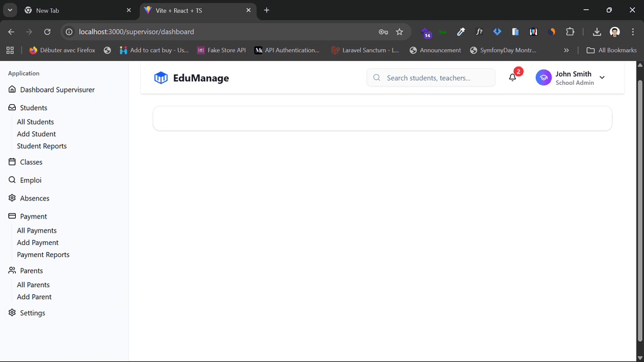Click the eyedropper extension icon

click(x=461, y=31)
